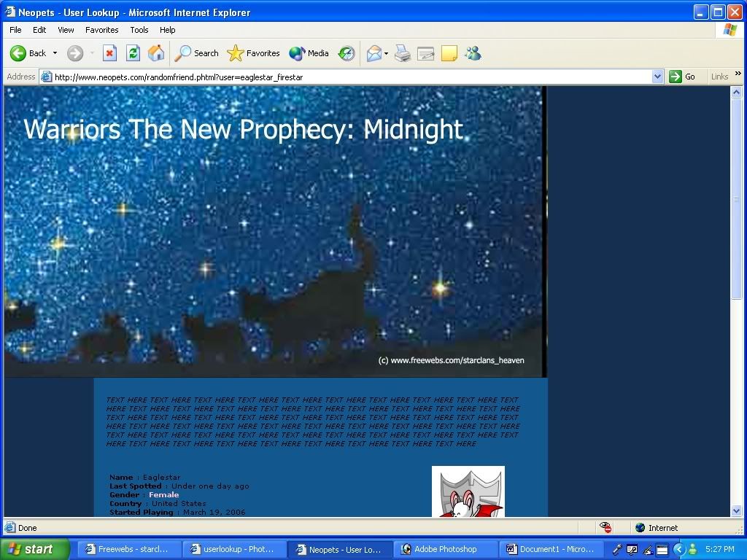Screen dimensions: 747x560
Task: Click the Last Spotted text line
Action: 179,486
